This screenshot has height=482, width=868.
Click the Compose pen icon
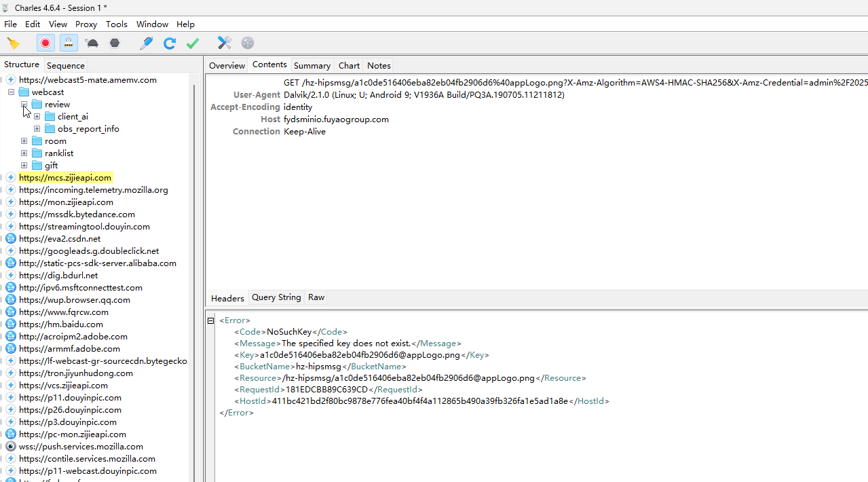(x=147, y=43)
